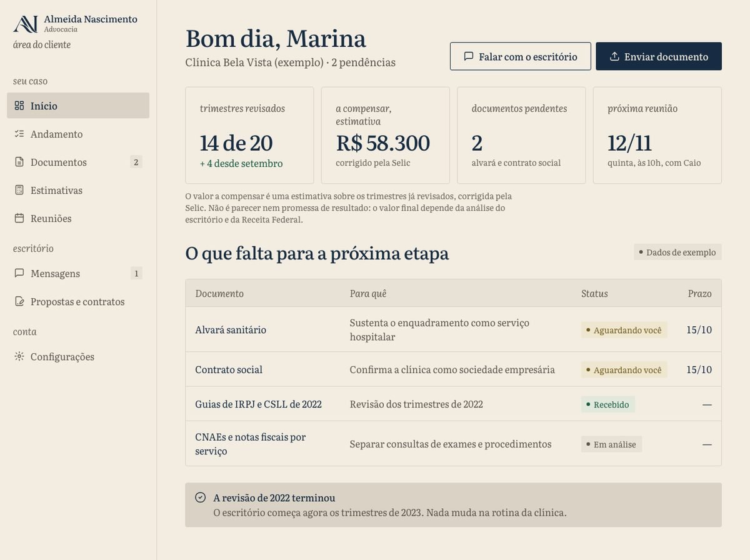The width and height of the screenshot is (750, 560).
Task: Click the Propostas e contratos pen icon
Action: point(19,301)
